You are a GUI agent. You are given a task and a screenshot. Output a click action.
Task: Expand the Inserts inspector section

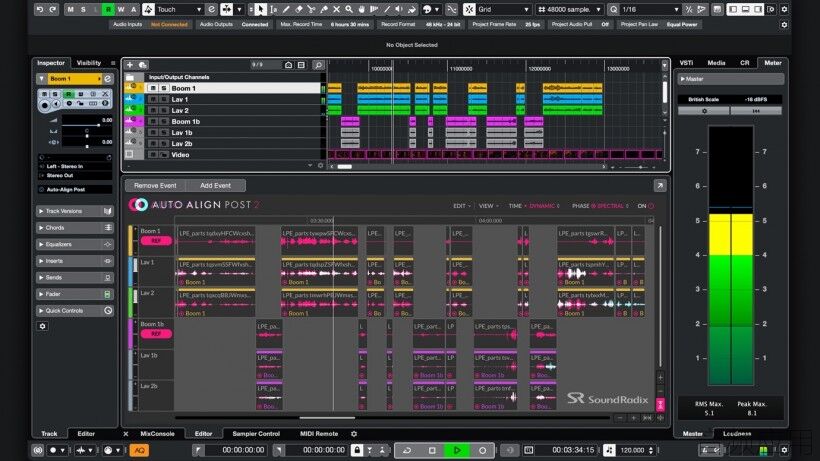(x=75, y=261)
